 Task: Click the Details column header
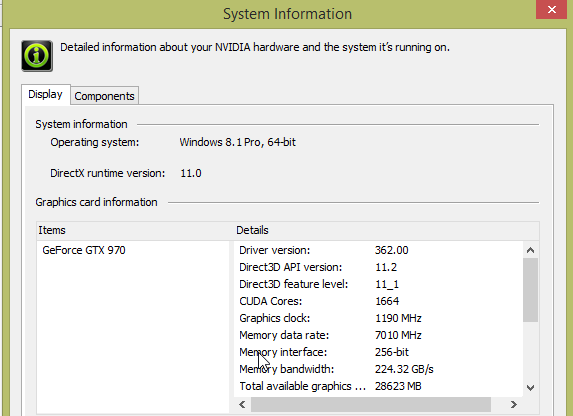tap(386, 230)
